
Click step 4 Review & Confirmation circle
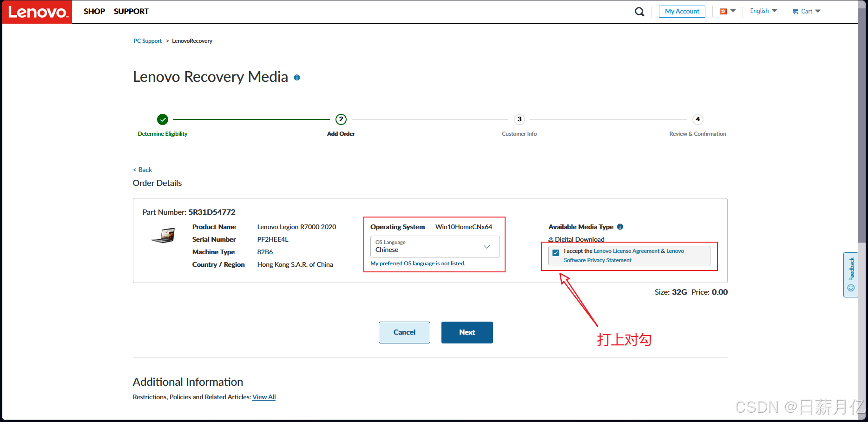point(697,119)
